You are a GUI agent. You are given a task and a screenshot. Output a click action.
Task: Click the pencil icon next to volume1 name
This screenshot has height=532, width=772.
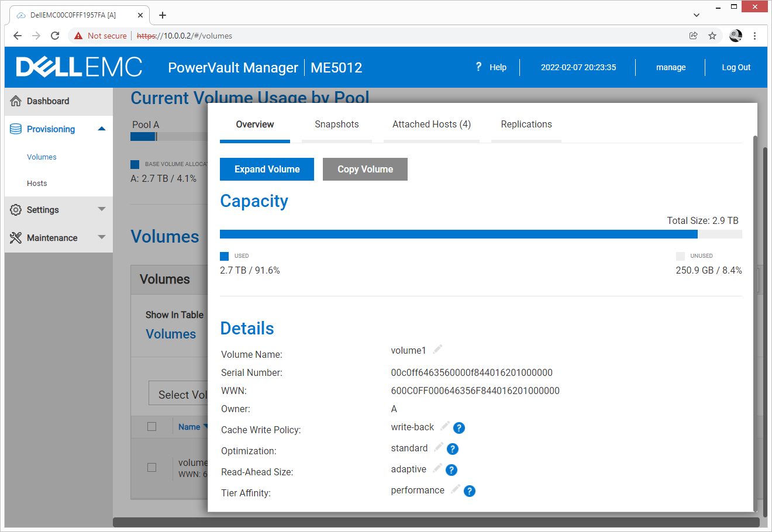(437, 350)
